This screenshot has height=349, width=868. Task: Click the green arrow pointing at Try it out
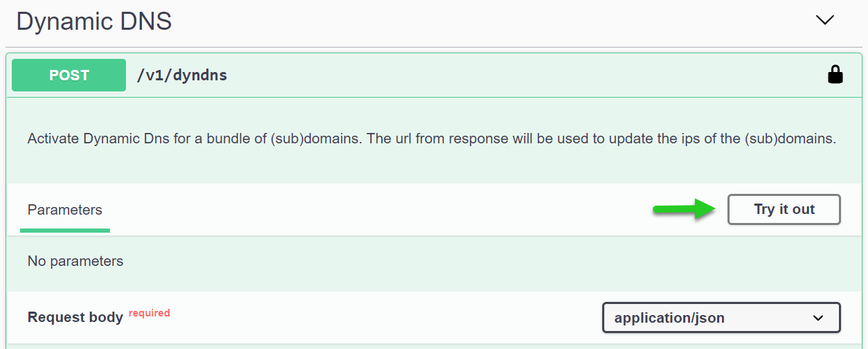click(685, 209)
